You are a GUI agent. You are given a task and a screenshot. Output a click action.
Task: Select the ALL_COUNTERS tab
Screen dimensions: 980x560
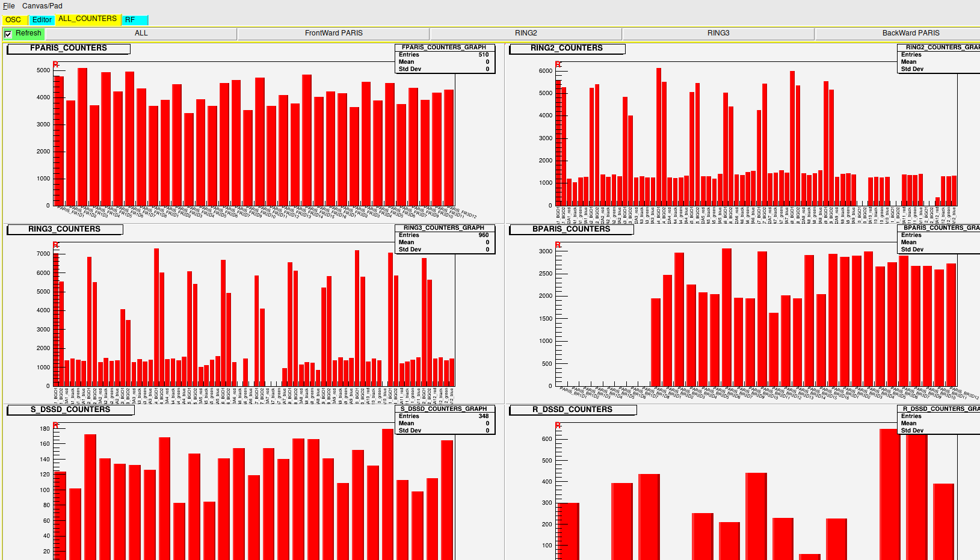click(87, 19)
